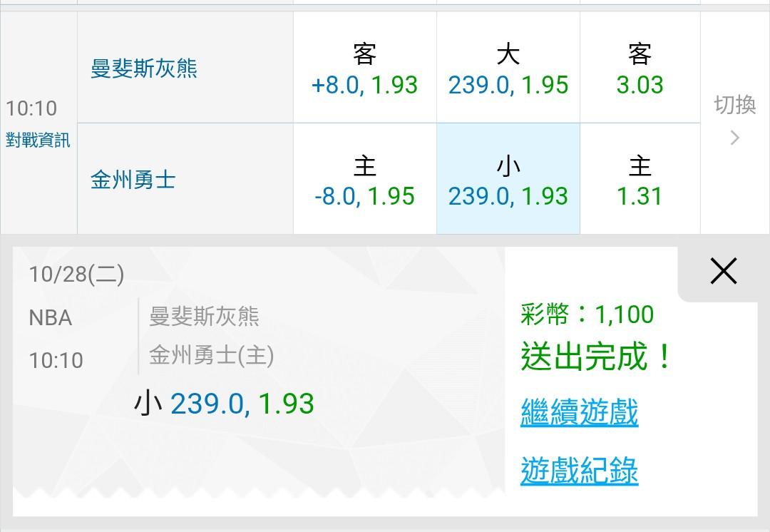Click 彩幣：1,100 bet amount text
770x532 pixels.
[587, 314]
